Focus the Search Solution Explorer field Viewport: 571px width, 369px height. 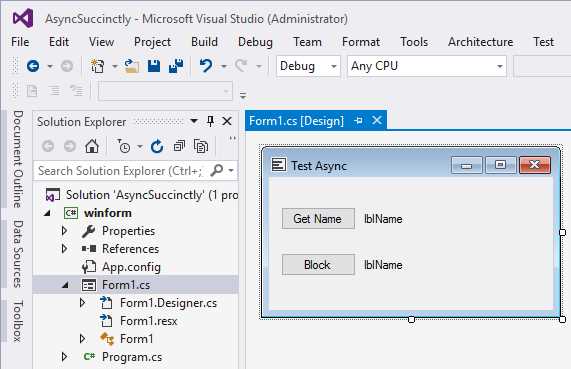[135, 170]
